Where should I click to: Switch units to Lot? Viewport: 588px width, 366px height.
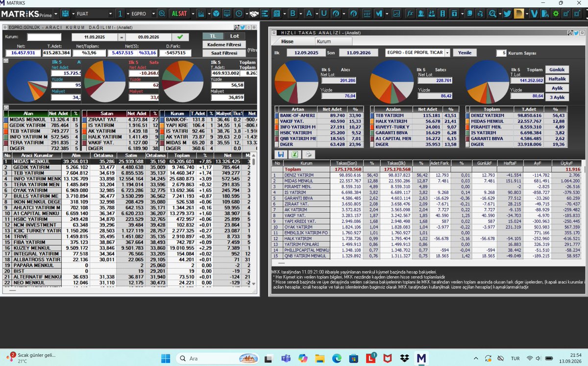pyautogui.click(x=235, y=36)
